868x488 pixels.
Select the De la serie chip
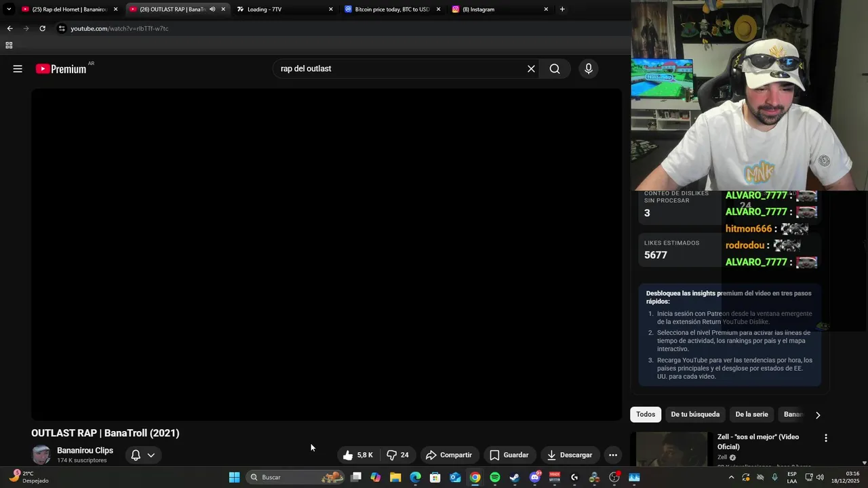pyautogui.click(x=751, y=414)
